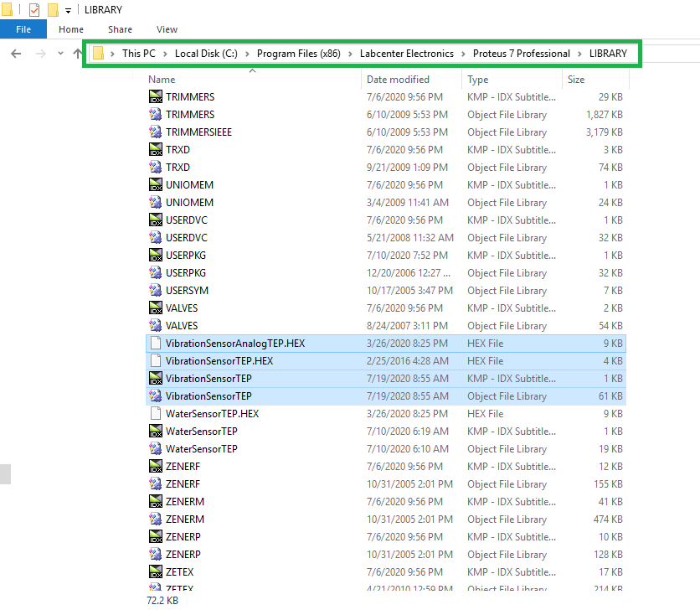This screenshot has height=610, width=700.
Task: Click ZENERP name of 128 KB library
Action: (183, 555)
